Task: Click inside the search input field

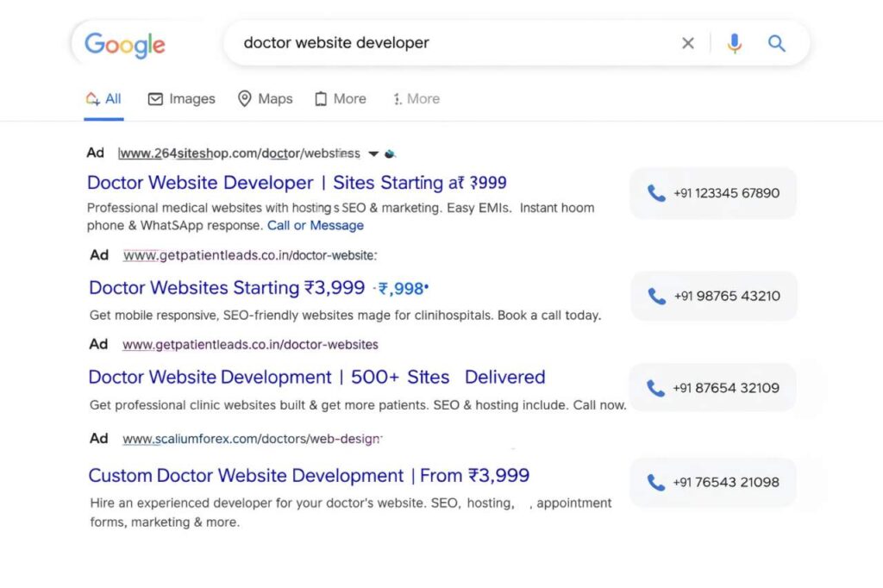Action: pyautogui.click(x=448, y=43)
